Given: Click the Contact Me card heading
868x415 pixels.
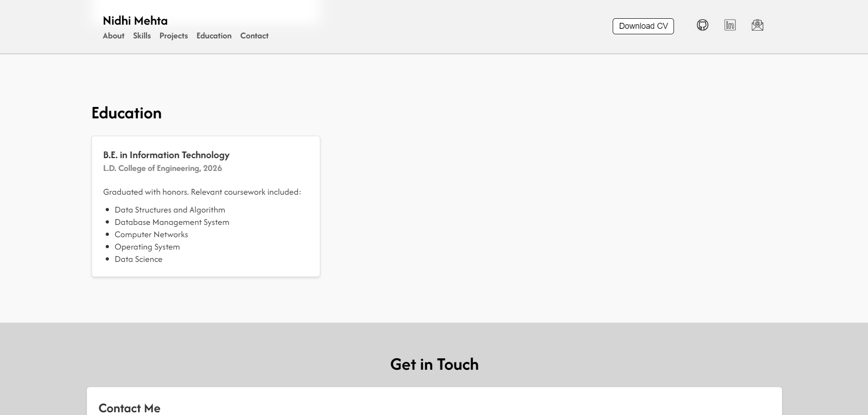Looking at the screenshot, I should point(129,408).
